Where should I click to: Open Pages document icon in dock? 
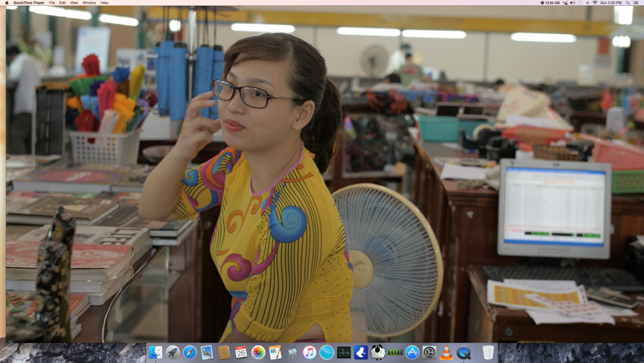coord(275,352)
